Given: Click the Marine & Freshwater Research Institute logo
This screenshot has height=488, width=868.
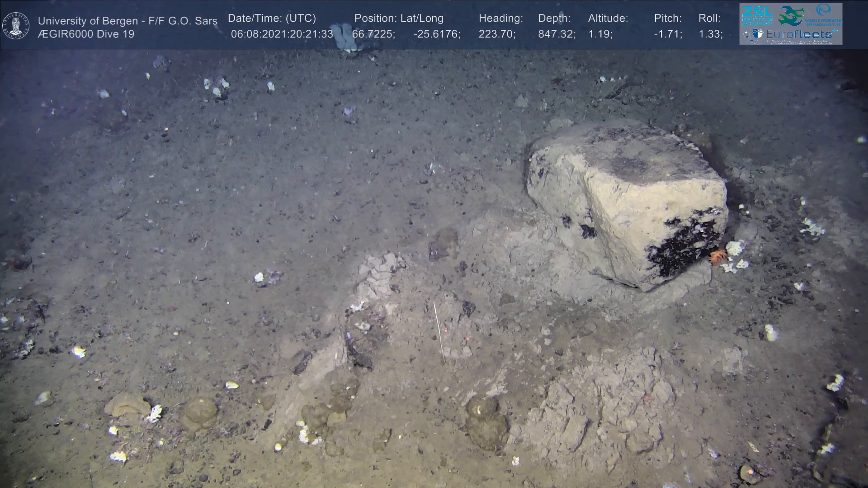Looking at the screenshot, I should pyautogui.click(x=825, y=14).
